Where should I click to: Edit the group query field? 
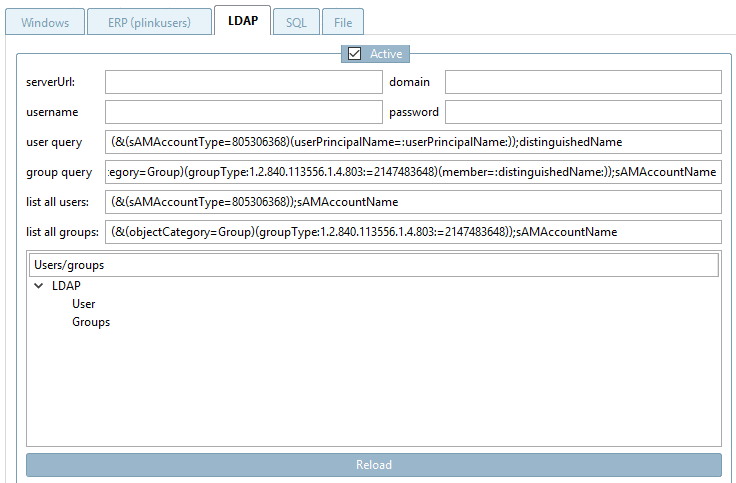coord(413,172)
